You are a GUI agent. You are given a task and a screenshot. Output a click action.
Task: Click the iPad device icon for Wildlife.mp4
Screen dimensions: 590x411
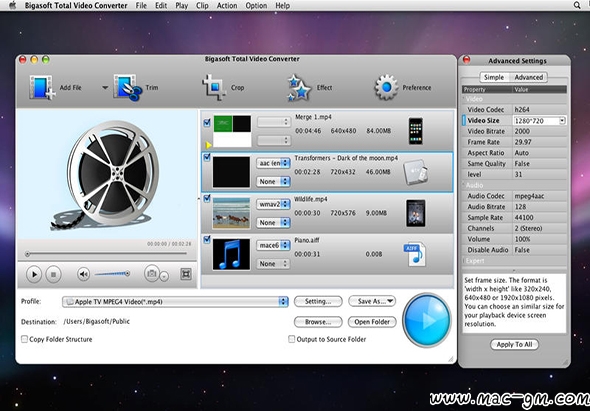point(416,213)
